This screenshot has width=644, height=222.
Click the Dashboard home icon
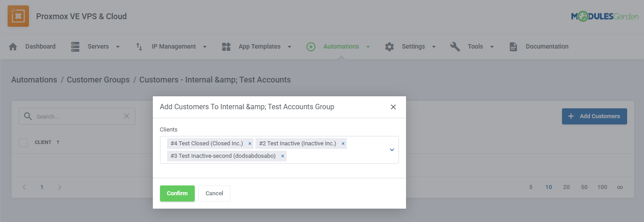click(x=13, y=46)
